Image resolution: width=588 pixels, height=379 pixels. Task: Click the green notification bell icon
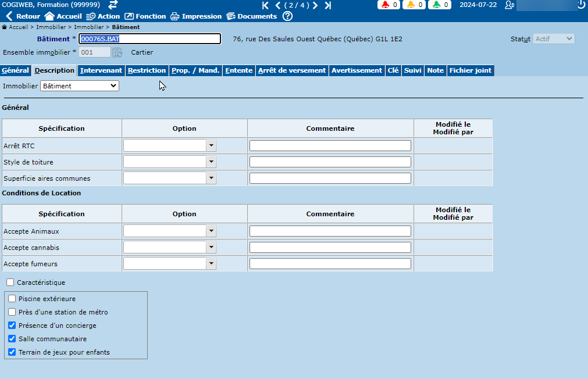click(x=437, y=5)
